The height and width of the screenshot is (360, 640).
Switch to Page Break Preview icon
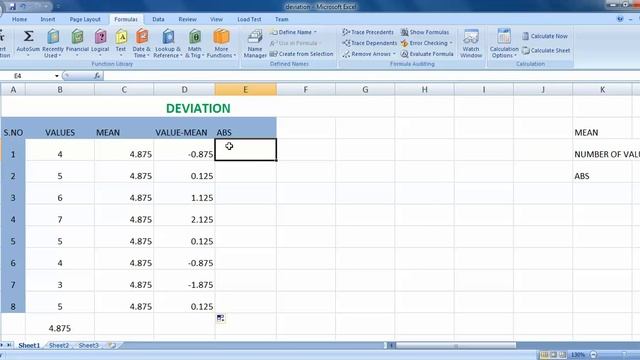[562, 355]
